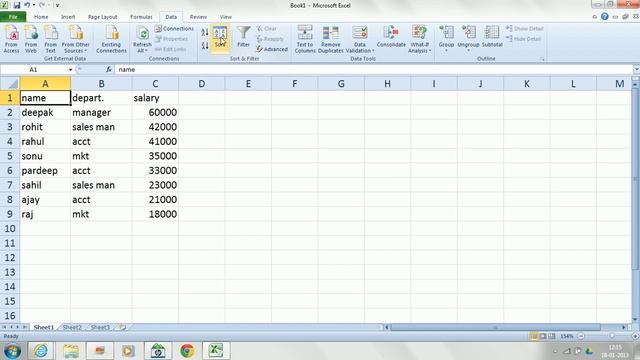The height and width of the screenshot is (360, 640).
Task: Open Sheet2 tab
Action: pyautogui.click(x=72, y=327)
